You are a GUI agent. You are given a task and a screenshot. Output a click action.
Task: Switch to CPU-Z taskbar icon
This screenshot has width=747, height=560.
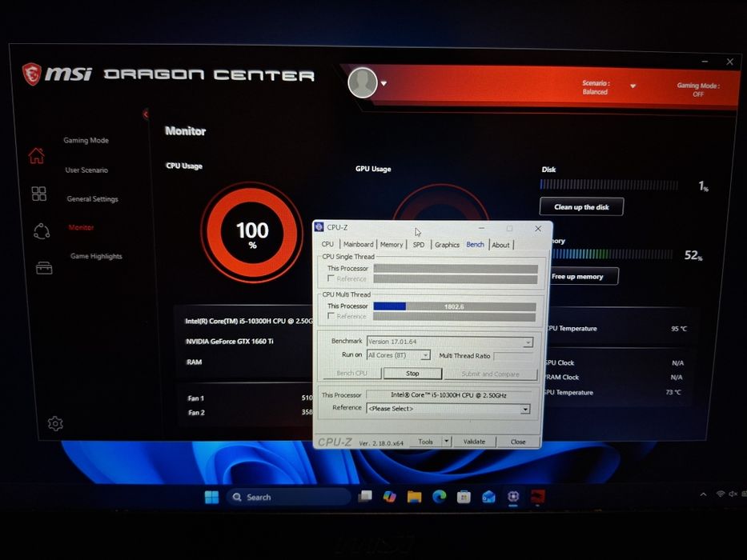(513, 497)
